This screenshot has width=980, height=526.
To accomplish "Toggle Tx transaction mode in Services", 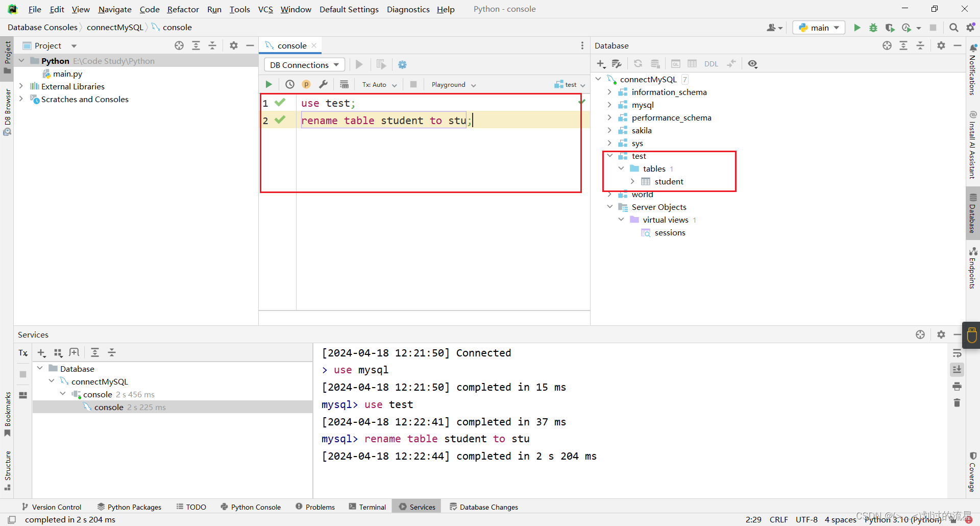I will (x=23, y=353).
